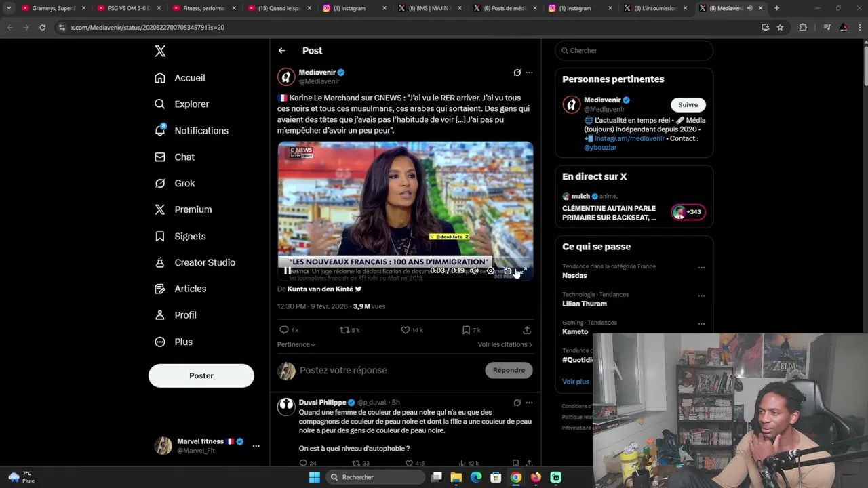Open account options for Marvel fitness
Screen dimensions: 868x488
click(256, 446)
